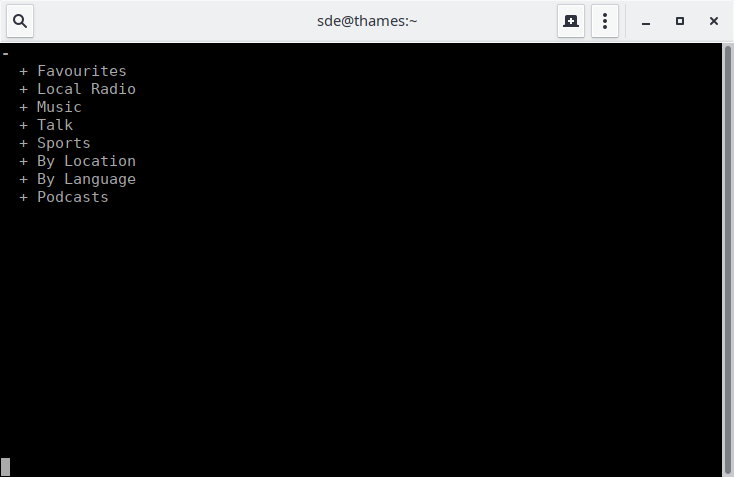The width and height of the screenshot is (734, 477).
Task: Select the Local Radio entry text
Action: pos(87,89)
